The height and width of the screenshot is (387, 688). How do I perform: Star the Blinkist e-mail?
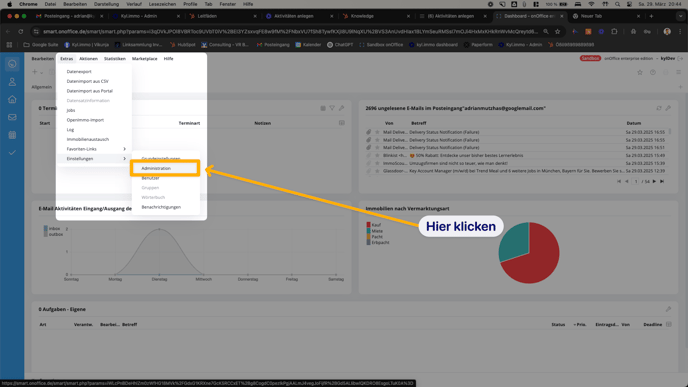[377, 155]
